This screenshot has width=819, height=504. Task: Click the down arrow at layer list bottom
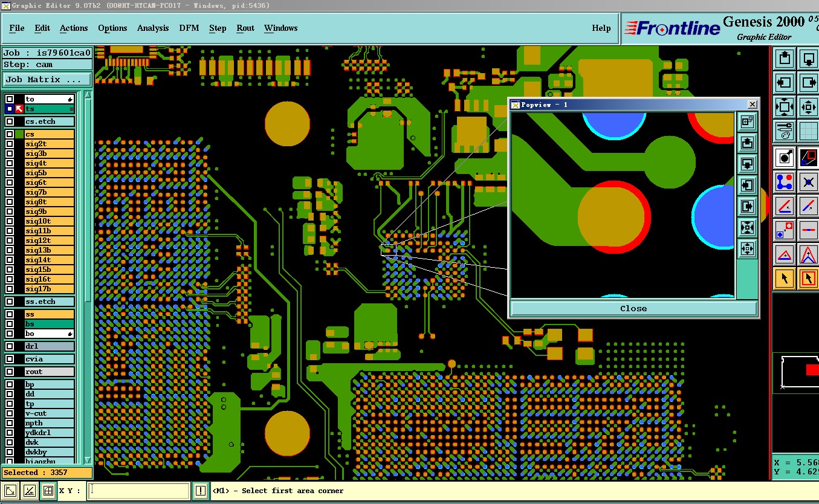click(88, 460)
